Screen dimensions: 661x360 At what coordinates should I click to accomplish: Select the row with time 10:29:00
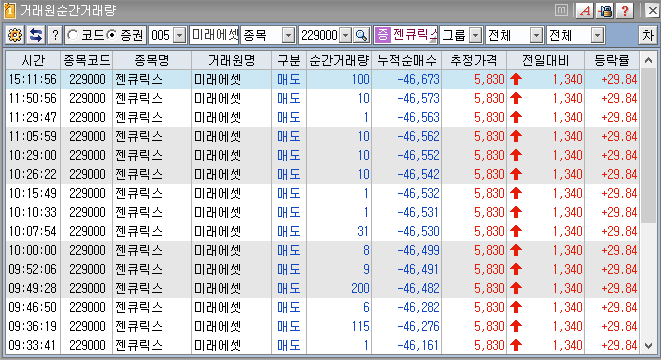(322, 155)
